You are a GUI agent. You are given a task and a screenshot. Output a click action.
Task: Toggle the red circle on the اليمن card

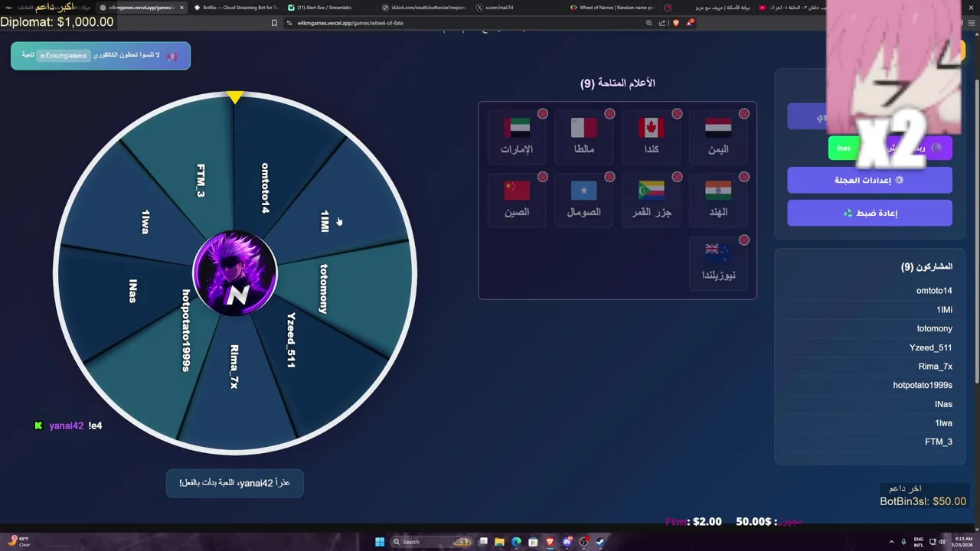[x=743, y=114]
